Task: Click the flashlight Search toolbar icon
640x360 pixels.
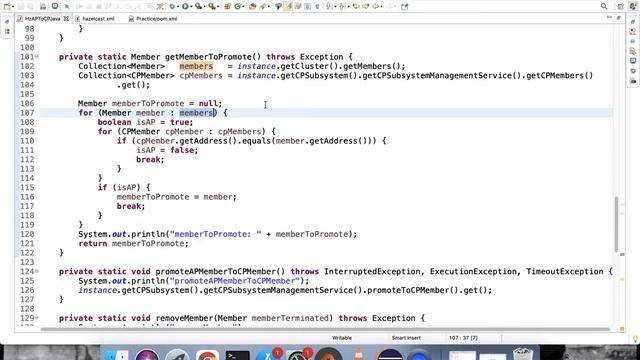Action: [263, 7]
